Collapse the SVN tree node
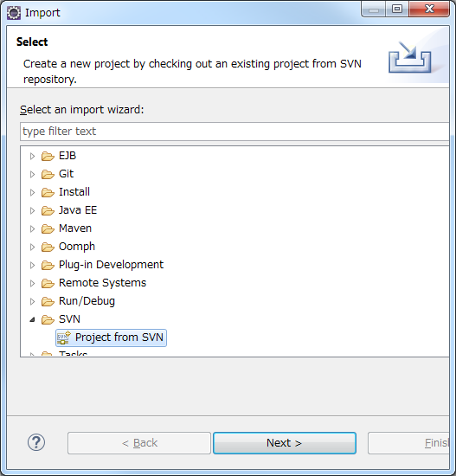The width and height of the screenshot is (456, 476). click(32, 319)
